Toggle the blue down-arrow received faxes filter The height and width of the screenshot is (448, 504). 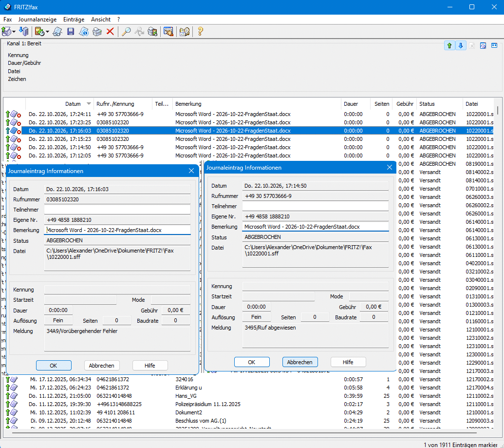(x=461, y=46)
